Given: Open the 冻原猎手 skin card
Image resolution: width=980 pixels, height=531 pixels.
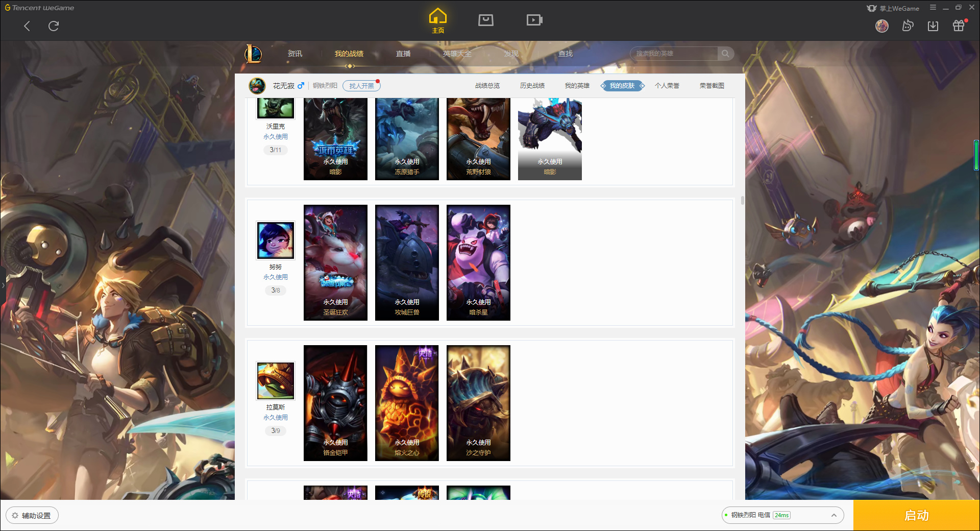Looking at the screenshot, I should pyautogui.click(x=407, y=139).
